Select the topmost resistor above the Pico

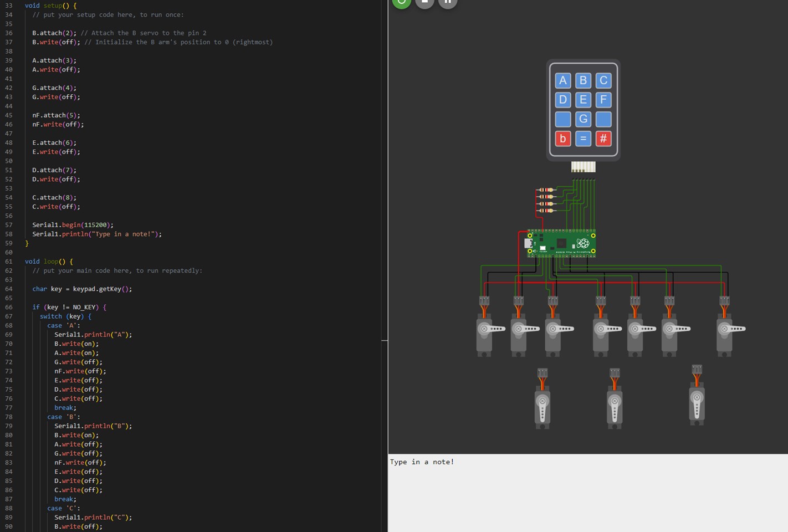point(546,190)
